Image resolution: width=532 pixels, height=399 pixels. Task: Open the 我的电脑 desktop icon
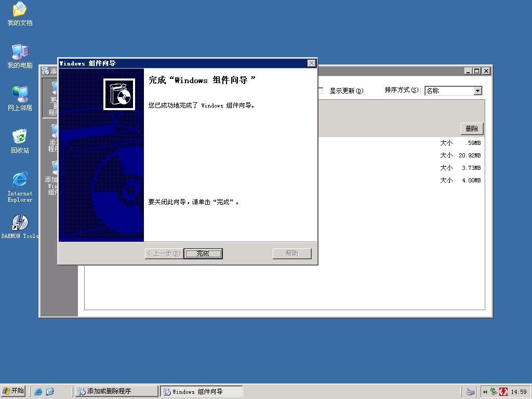click(20, 56)
